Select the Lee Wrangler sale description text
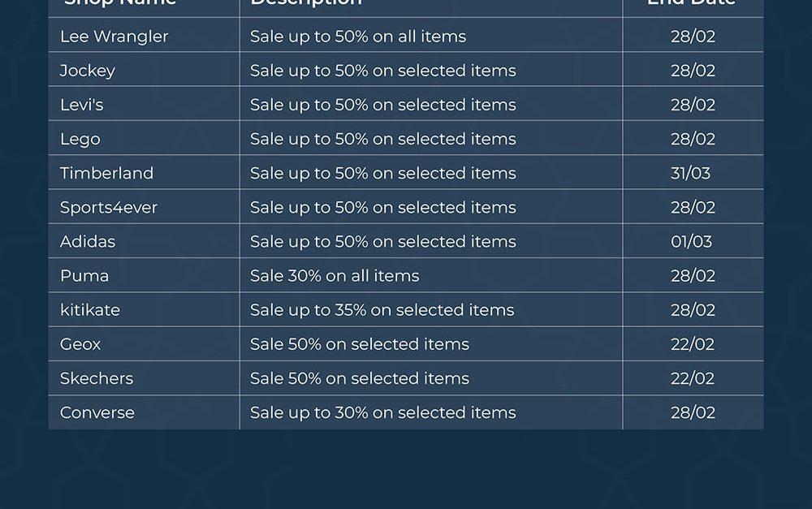Viewport: 812px width, 509px height. [x=358, y=37]
